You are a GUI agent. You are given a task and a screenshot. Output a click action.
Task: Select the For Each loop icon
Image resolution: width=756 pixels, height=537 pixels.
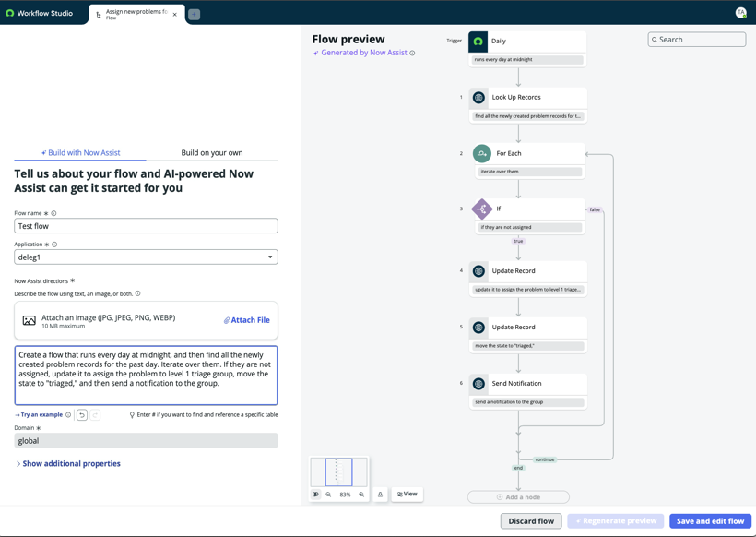click(x=481, y=153)
